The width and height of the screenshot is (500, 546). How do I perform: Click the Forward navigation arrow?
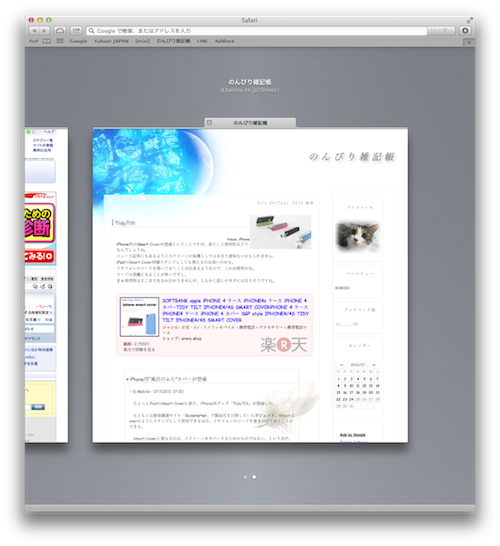pos(45,31)
